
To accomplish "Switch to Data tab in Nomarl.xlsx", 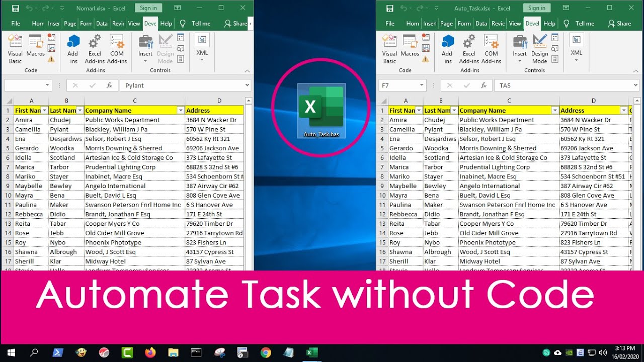I will click(x=102, y=24).
